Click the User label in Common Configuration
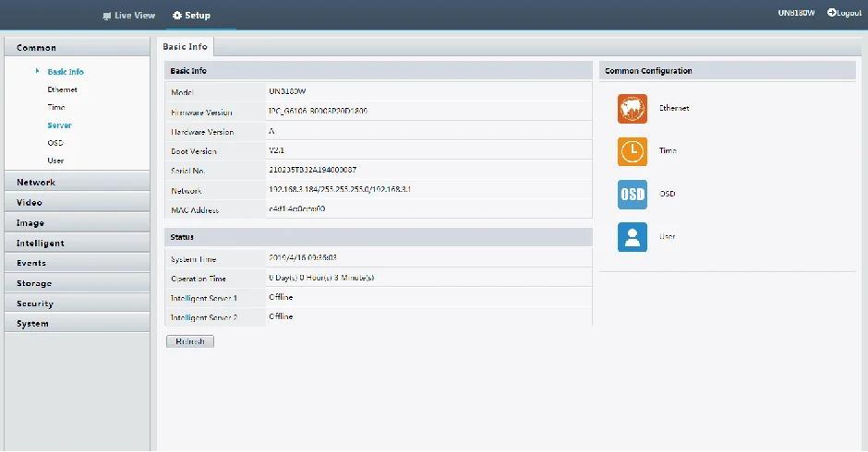Viewport: 868px width, 452px height. [667, 236]
